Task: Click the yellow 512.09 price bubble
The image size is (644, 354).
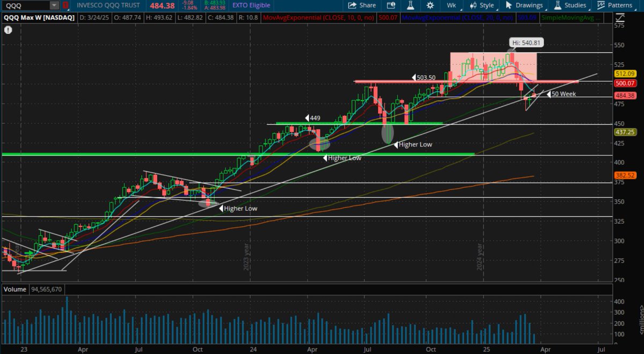Action: [x=626, y=73]
